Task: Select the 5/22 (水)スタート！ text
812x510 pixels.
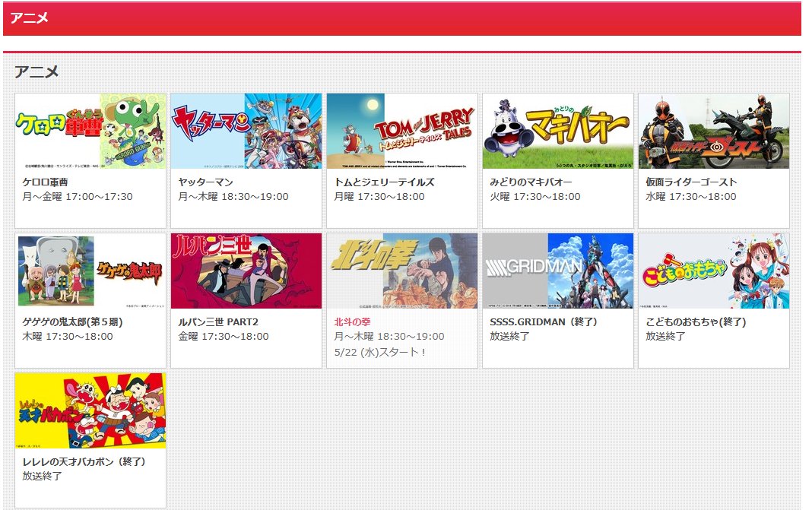Action: pyautogui.click(x=381, y=353)
